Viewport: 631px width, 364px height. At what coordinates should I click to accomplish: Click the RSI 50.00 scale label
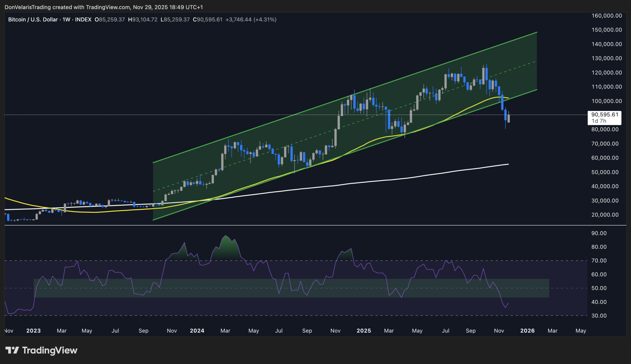[x=599, y=288]
